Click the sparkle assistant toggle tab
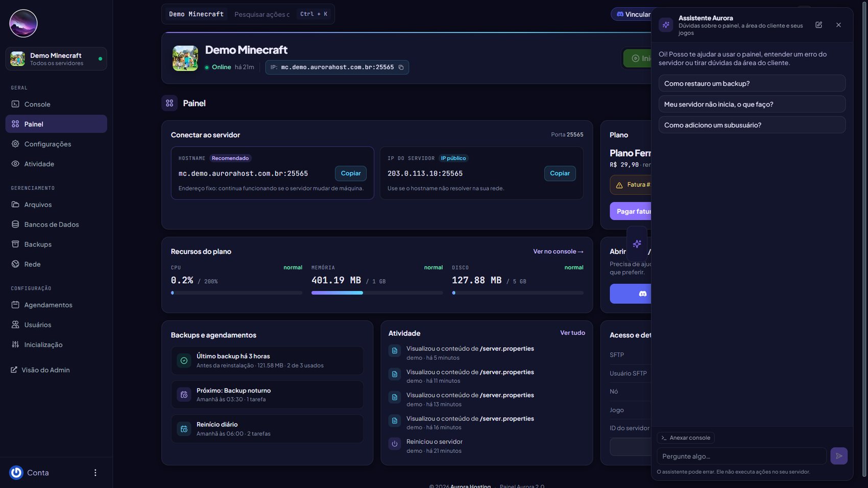 pyautogui.click(x=637, y=244)
